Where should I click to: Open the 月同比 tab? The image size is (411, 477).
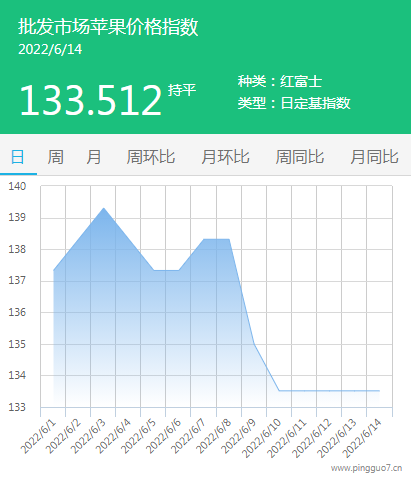click(374, 157)
